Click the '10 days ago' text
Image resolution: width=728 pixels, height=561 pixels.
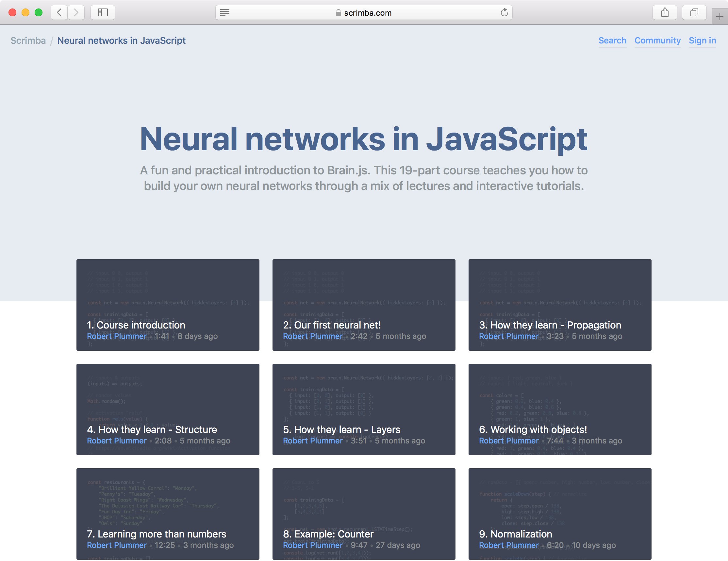594,545
